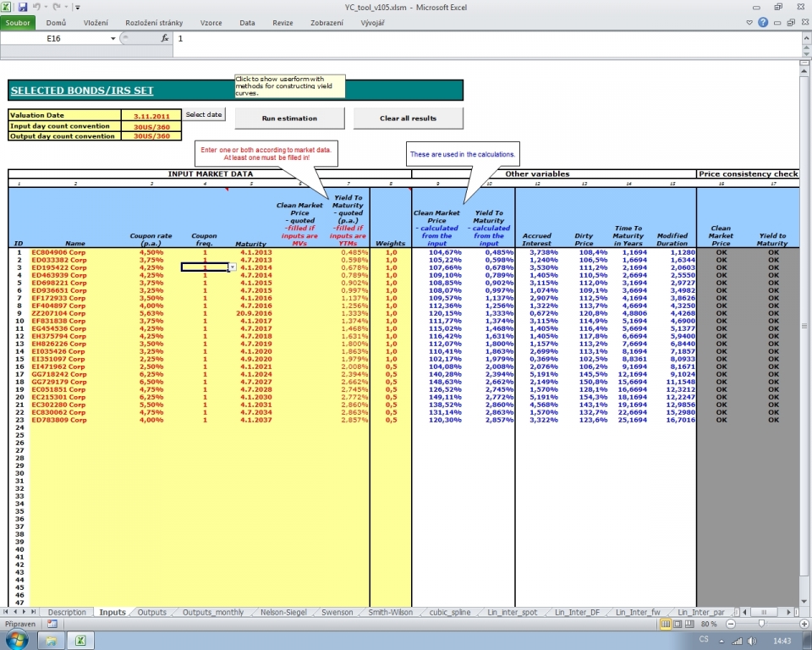Open Windows Explorer from the taskbar
Image resolution: width=812 pixels, height=650 pixels.
(50, 641)
